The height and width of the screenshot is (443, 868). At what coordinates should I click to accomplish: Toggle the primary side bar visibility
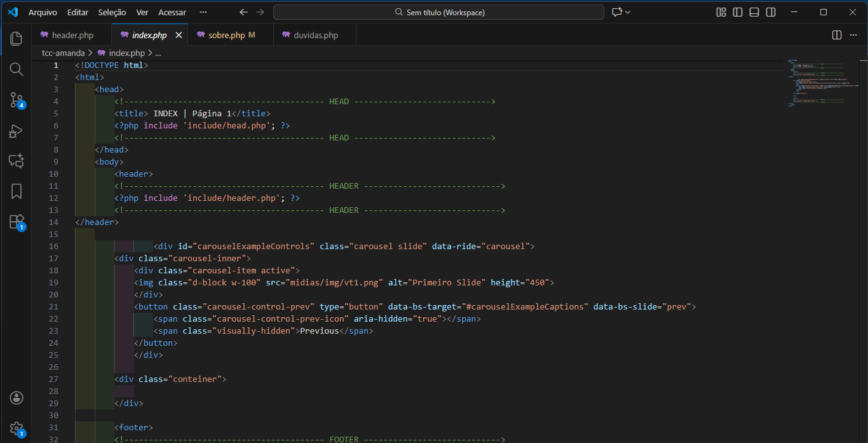point(738,12)
